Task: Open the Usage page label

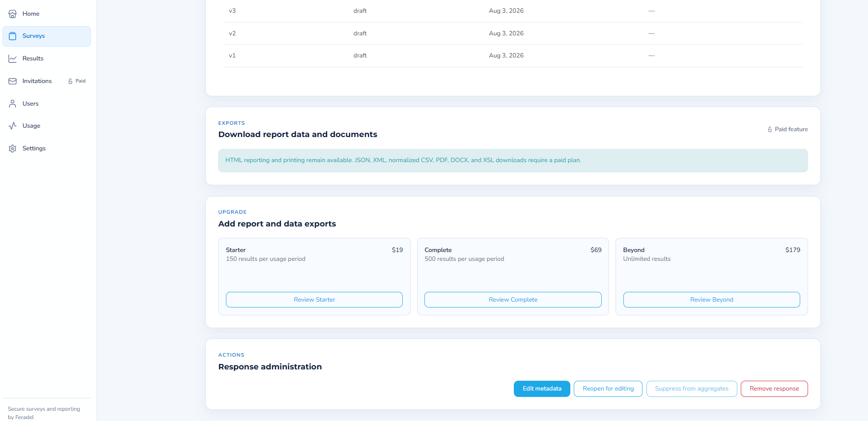Action: coord(31,126)
